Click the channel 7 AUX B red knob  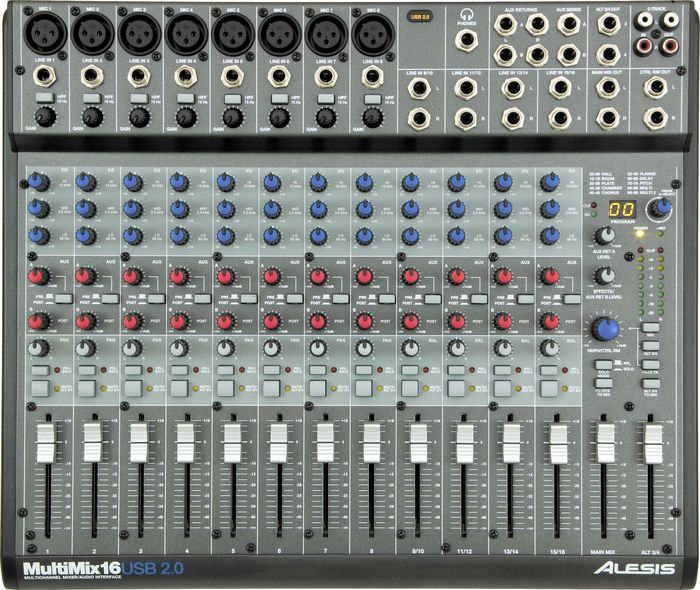[x=318, y=321]
